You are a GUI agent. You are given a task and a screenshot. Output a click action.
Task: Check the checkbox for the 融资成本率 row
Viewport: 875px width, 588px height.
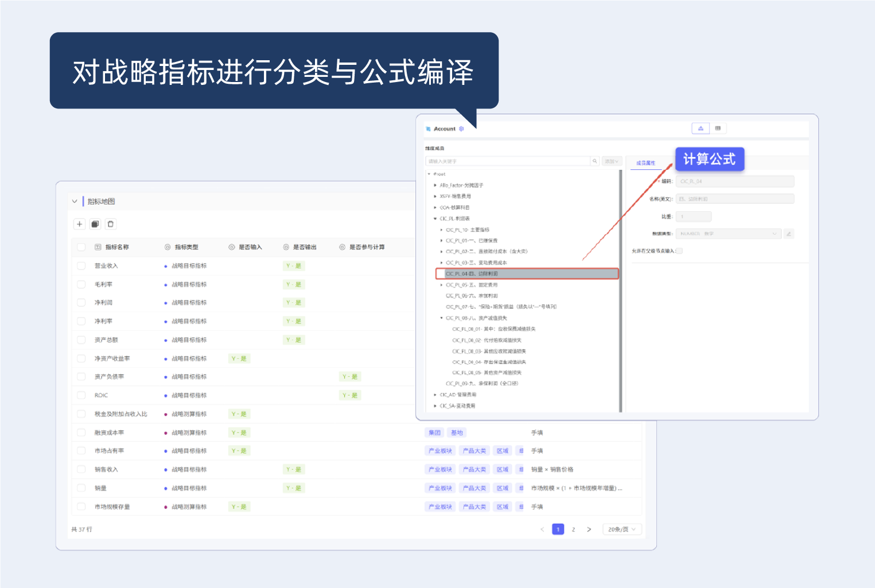point(81,433)
